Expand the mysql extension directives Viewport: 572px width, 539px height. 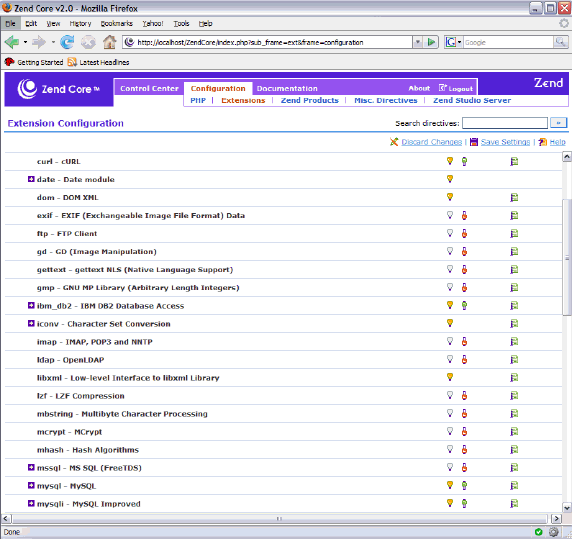point(31,485)
